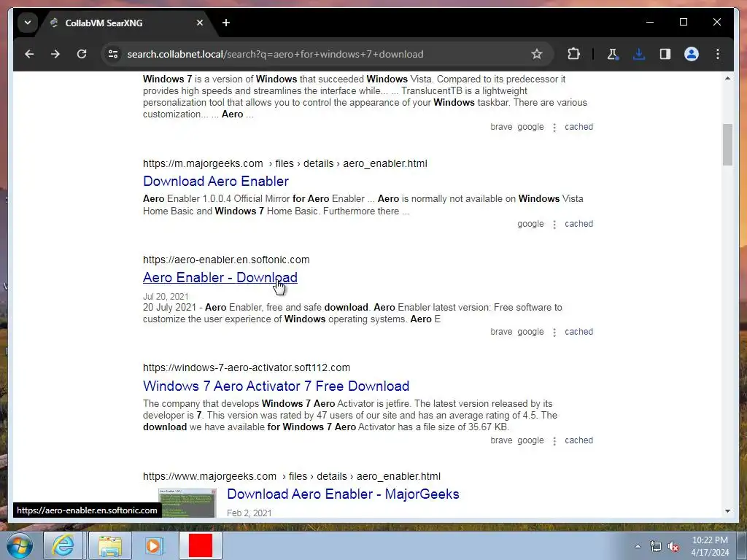Open cached link for softonic result
Image resolution: width=747 pixels, height=560 pixels.
[x=578, y=332]
